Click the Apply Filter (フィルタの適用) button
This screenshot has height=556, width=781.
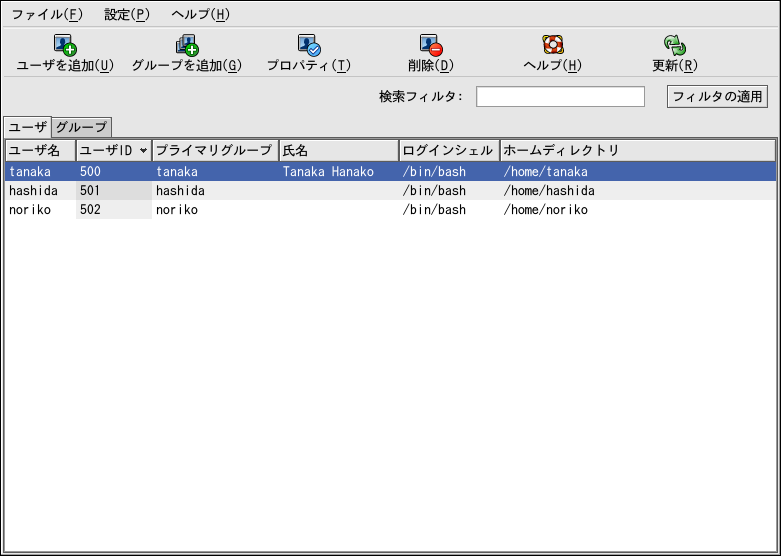click(717, 97)
